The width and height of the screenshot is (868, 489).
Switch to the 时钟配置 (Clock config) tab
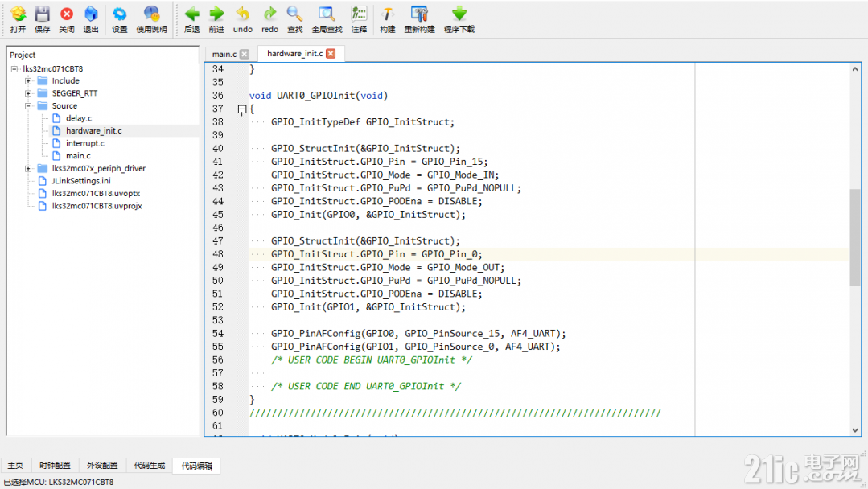[x=55, y=466]
